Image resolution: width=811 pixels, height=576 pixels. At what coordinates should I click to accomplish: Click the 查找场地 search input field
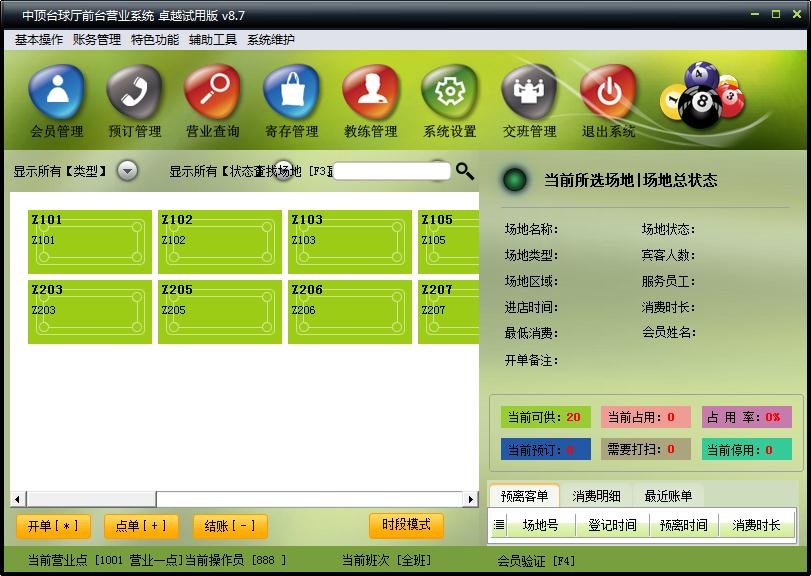tap(392, 171)
